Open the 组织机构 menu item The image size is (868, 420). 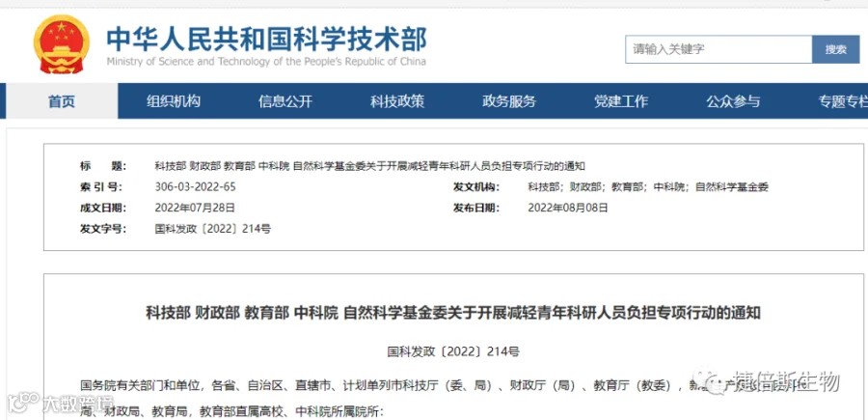point(174,101)
